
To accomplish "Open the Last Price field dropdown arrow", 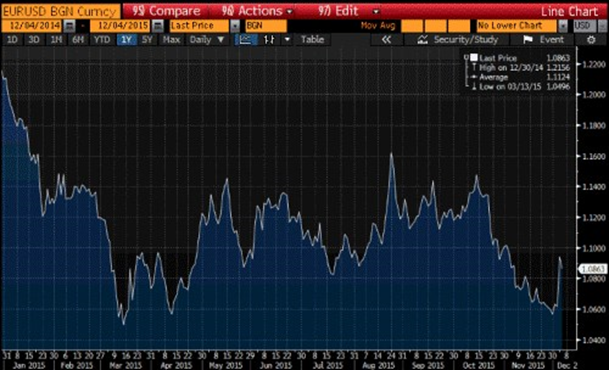I will [x=235, y=26].
